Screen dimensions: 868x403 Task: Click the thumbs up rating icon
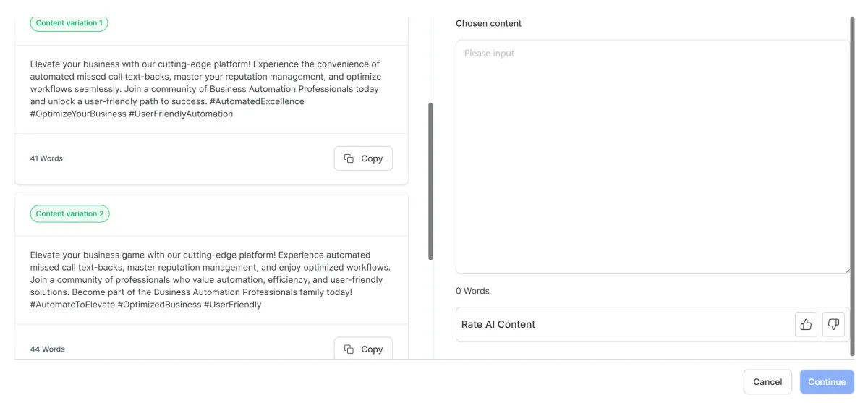806,324
